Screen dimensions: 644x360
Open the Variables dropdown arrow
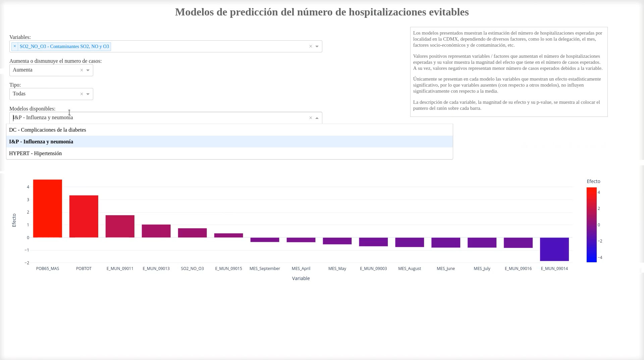tap(316, 46)
